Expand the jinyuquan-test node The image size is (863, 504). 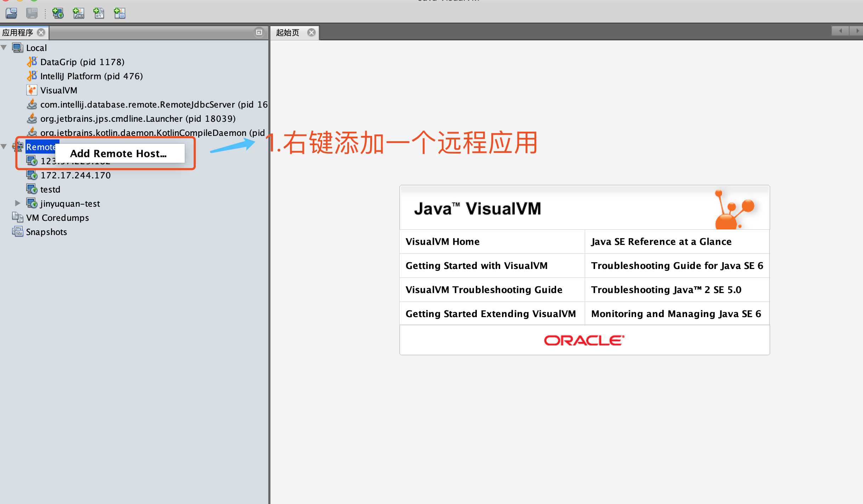17,203
